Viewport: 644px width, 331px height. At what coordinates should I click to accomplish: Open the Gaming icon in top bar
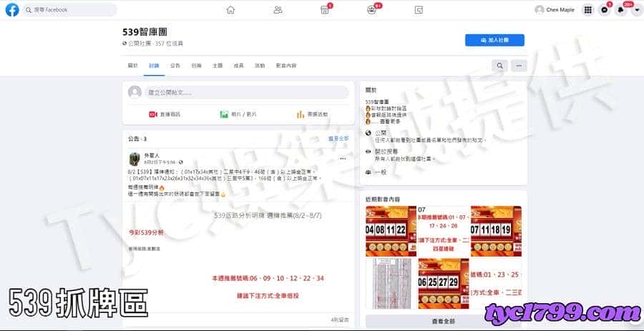click(x=419, y=10)
